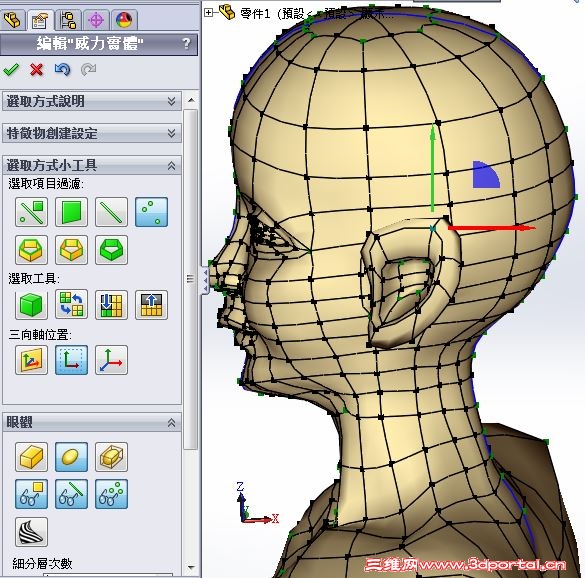
Task: Select the second yellow ring filter icon
Action: tap(71, 250)
